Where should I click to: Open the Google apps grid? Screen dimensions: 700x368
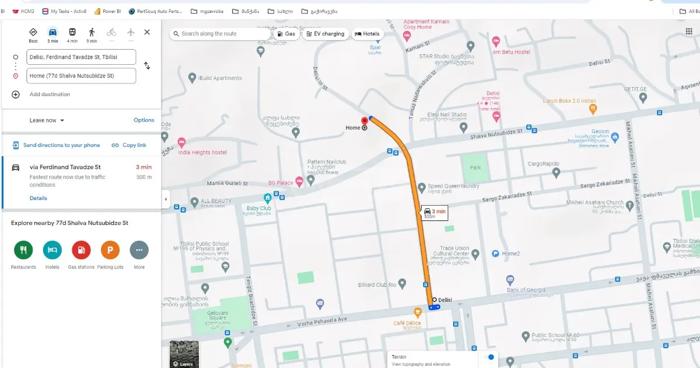tap(689, 31)
